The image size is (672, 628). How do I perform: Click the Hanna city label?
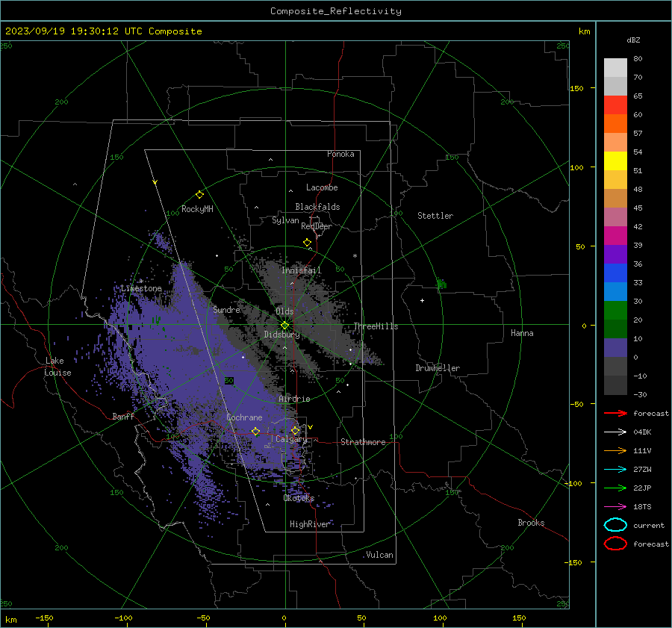522,333
